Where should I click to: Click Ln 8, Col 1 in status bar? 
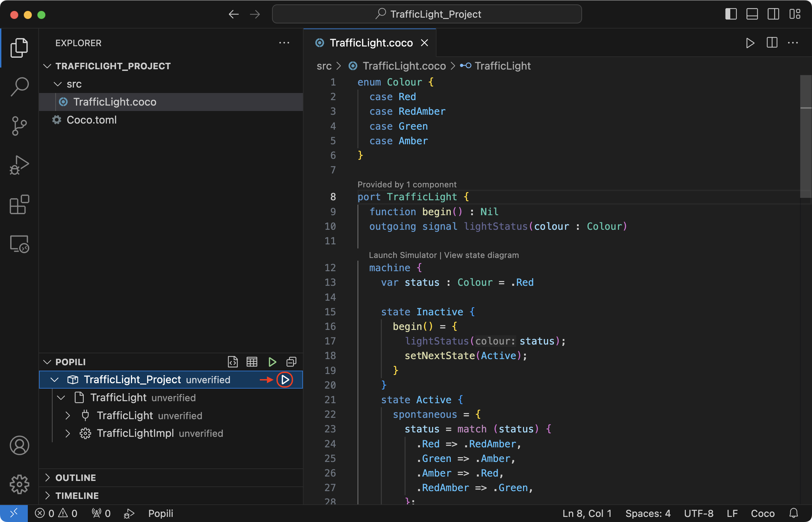coord(587,513)
